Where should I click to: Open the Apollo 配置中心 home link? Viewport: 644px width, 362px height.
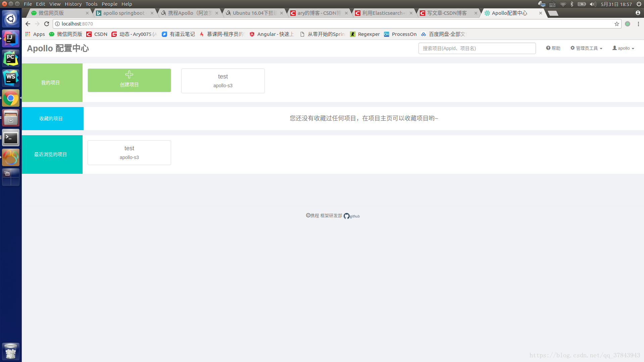(x=58, y=48)
